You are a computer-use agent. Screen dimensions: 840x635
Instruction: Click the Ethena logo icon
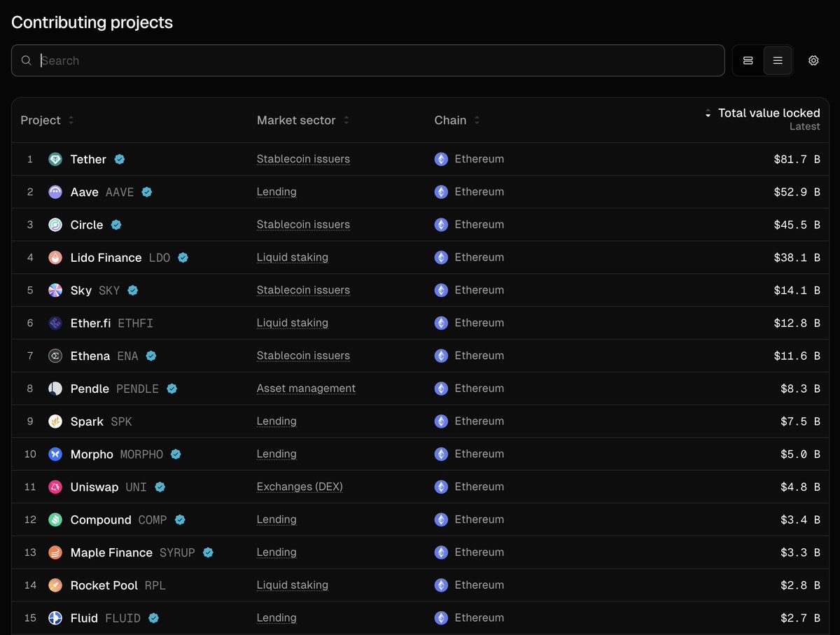[55, 356]
